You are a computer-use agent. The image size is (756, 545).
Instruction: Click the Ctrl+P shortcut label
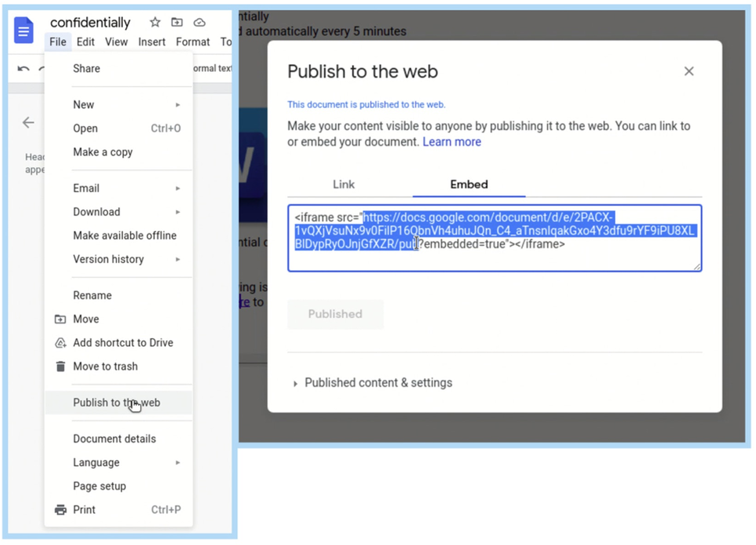166,510
